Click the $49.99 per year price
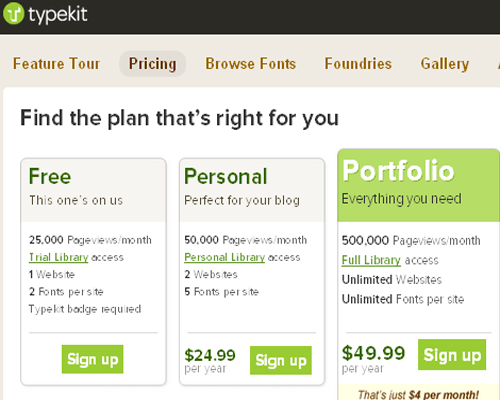 [x=373, y=358]
